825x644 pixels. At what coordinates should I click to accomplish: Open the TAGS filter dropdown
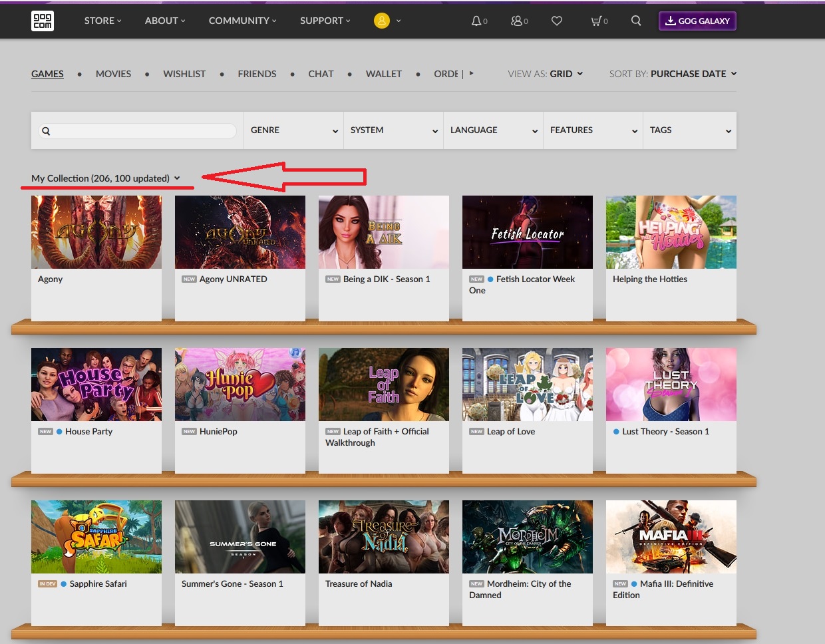point(690,130)
